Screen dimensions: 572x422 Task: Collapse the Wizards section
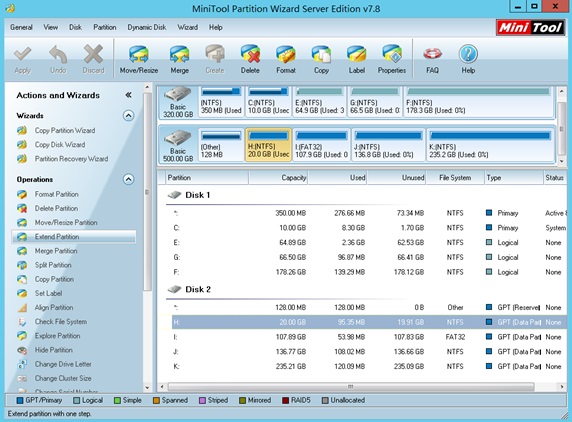(x=128, y=116)
